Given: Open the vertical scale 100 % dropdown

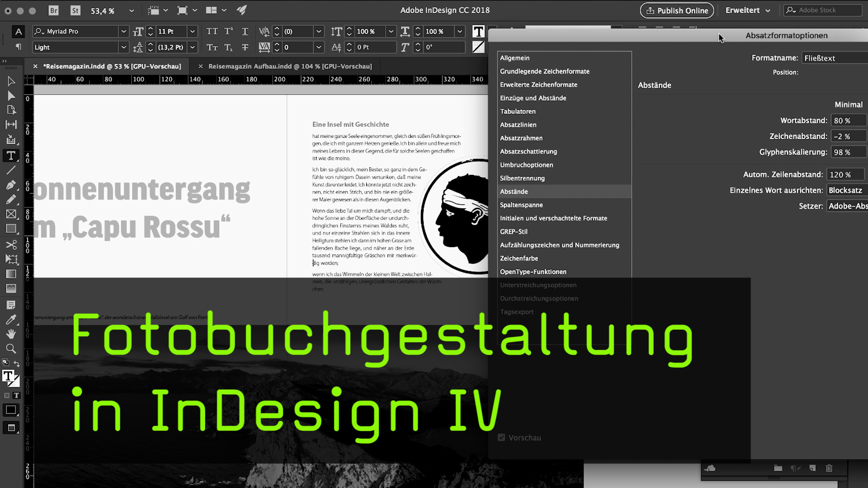Looking at the screenshot, I should click(x=392, y=31).
